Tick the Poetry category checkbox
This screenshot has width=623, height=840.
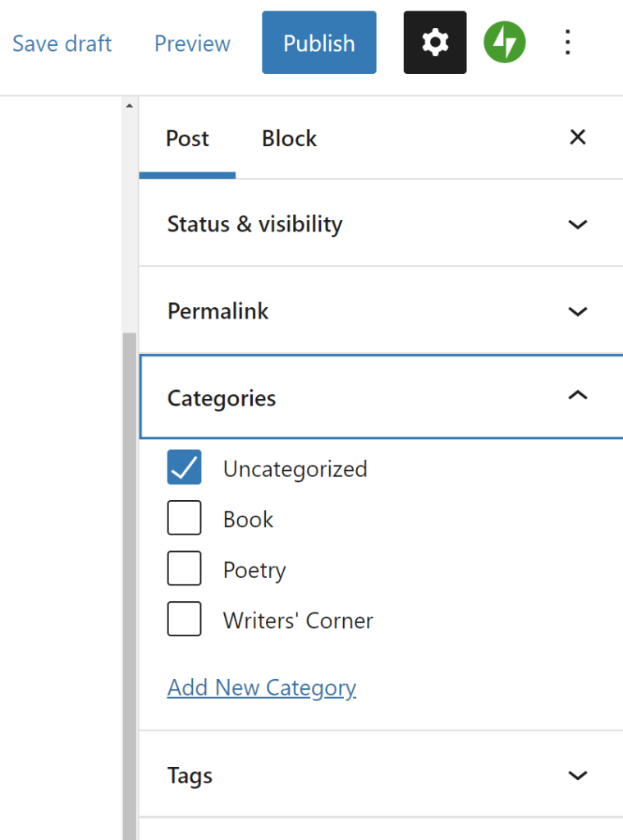(x=184, y=569)
